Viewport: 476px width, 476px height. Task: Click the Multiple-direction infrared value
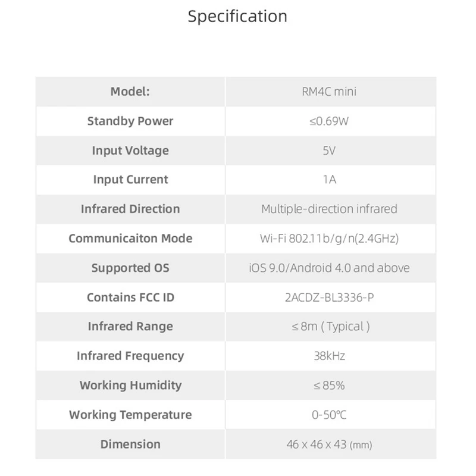click(329, 209)
